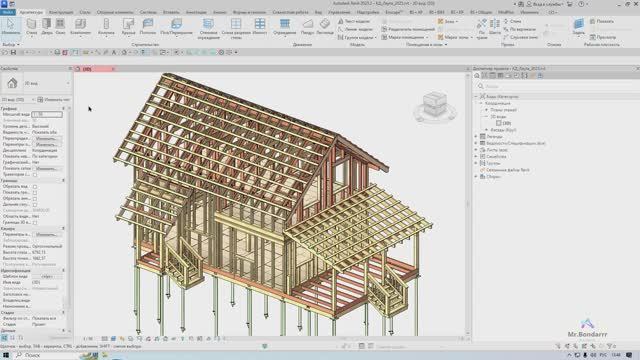The width and height of the screenshot is (640, 360).
Task: Click Изменить button in Камера section
Action: pos(46,235)
